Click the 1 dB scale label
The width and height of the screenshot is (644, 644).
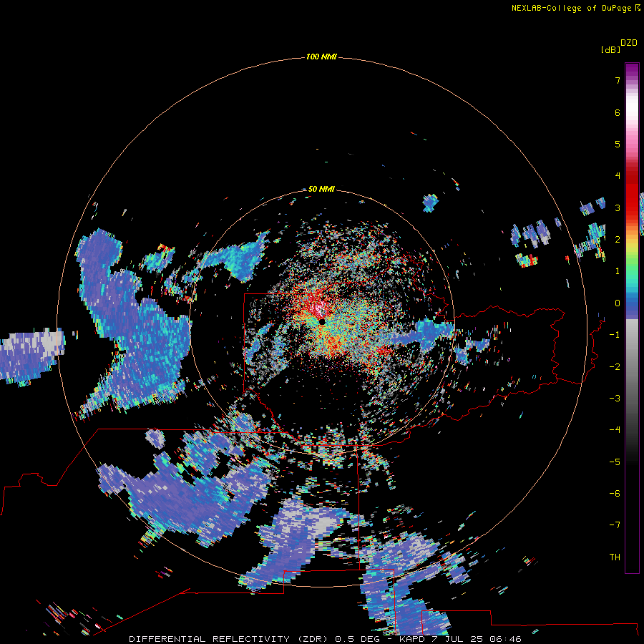[618, 271]
